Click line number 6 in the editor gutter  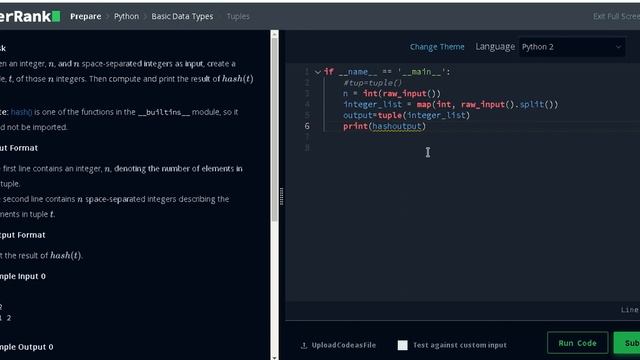coord(307,126)
